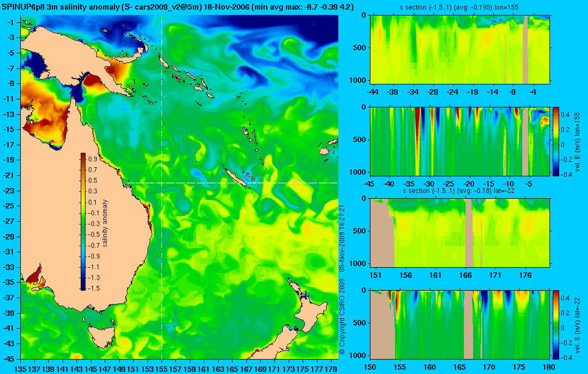Click the horizontal dashed line at latitude -22 on map
This screenshot has width=588, height=374.
[231, 183]
